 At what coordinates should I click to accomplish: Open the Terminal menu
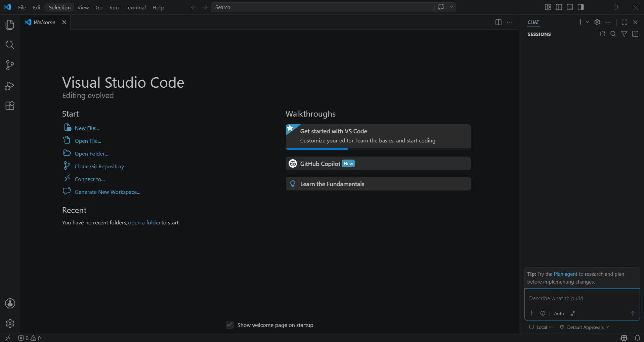coord(135,7)
